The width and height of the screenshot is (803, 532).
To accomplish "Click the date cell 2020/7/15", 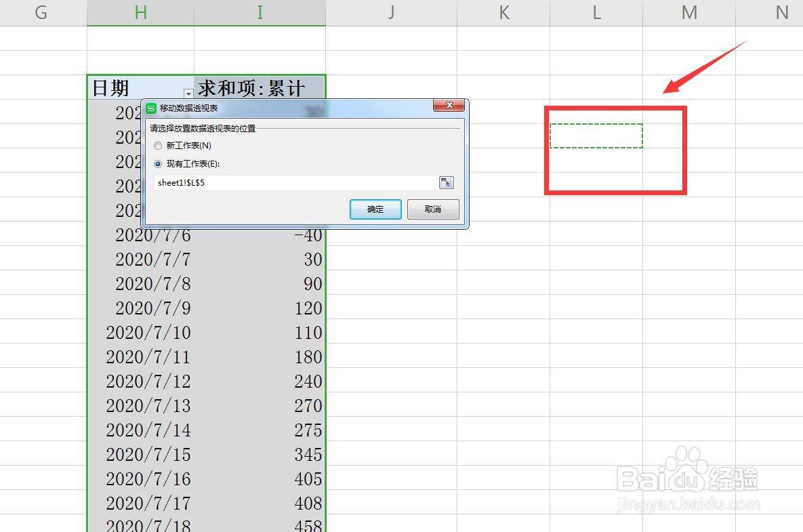I will 148,455.
